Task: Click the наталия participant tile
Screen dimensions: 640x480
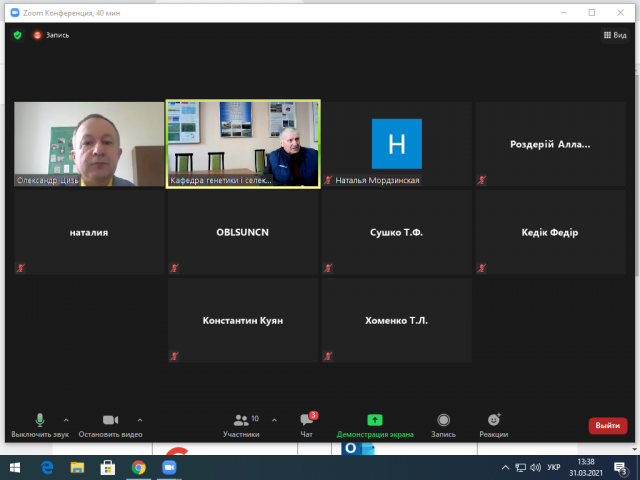Action: coord(89,232)
